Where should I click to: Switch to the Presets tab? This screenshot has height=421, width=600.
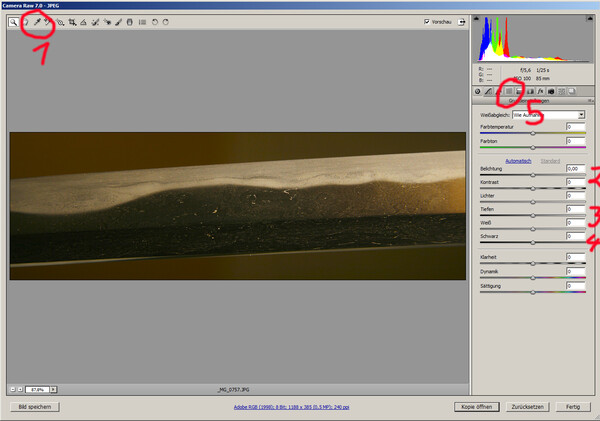[561, 91]
